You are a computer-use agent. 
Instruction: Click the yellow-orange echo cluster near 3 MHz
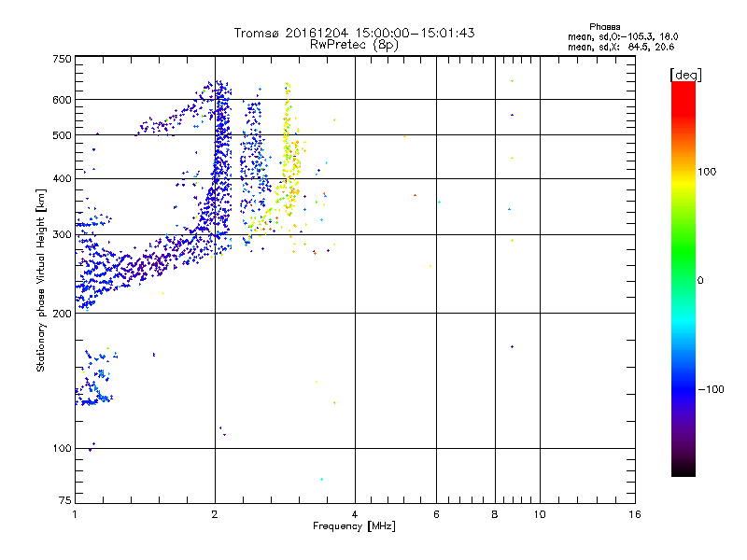[x=289, y=167]
